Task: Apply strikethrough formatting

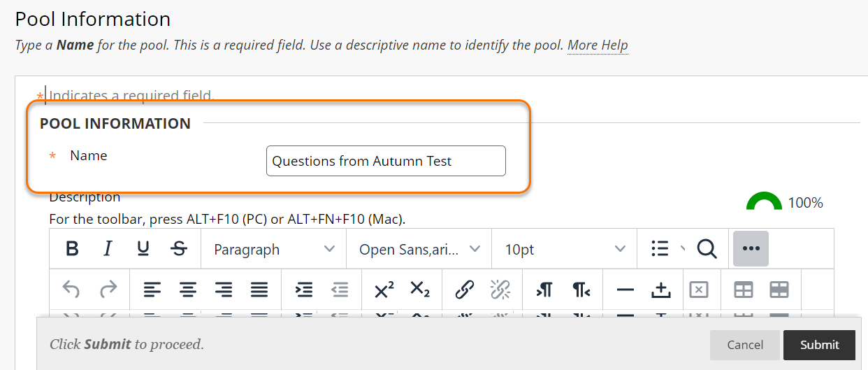Action: (x=179, y=249)
